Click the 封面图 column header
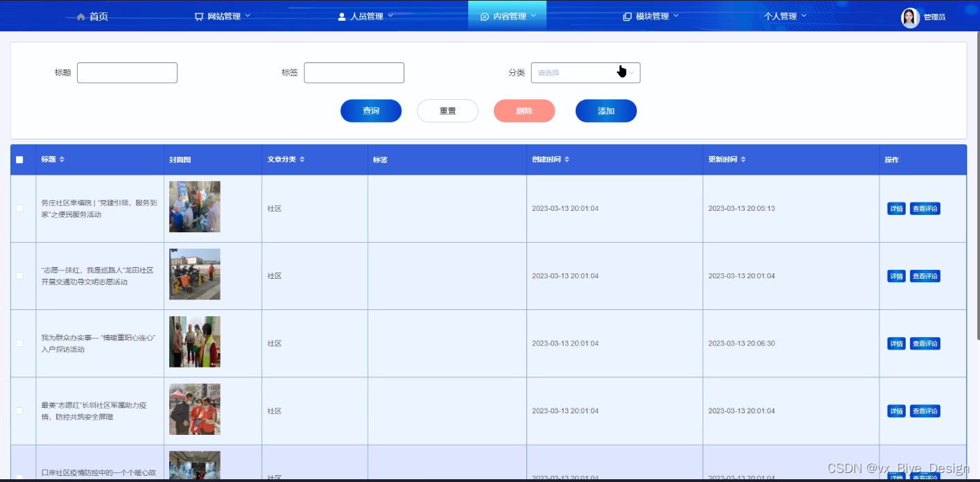Image resolution: width=980 pixels, height=482 pixels. point(180,160)
